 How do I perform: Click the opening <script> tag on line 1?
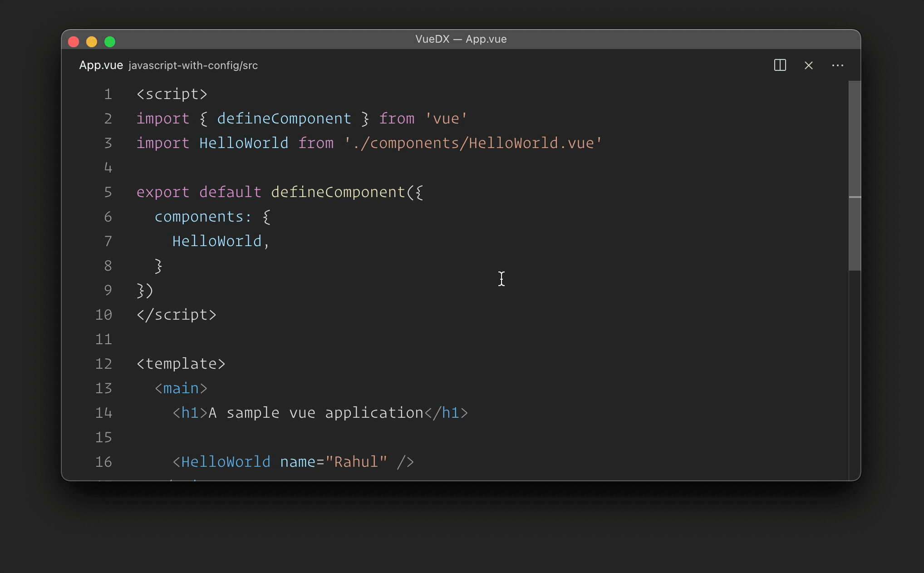[172, 94]
